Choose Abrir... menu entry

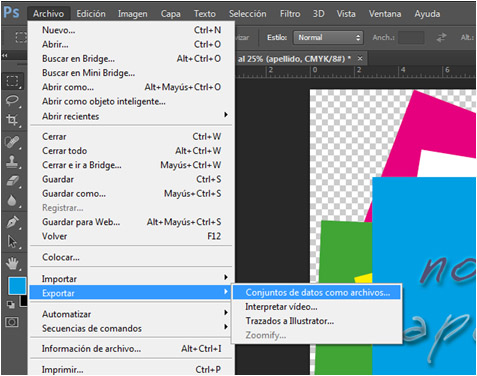pyautogui.click(x=131, y=44)
